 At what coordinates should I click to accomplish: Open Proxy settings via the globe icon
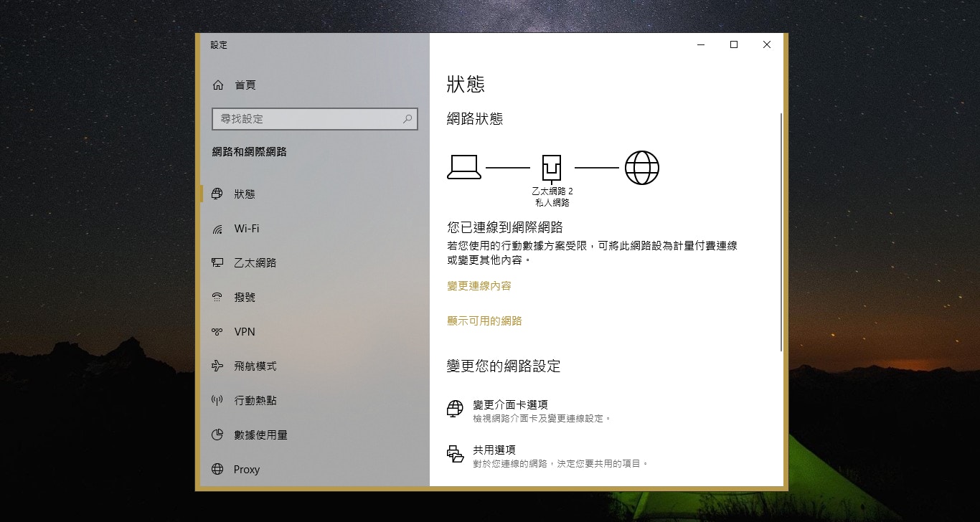(217, 469)
